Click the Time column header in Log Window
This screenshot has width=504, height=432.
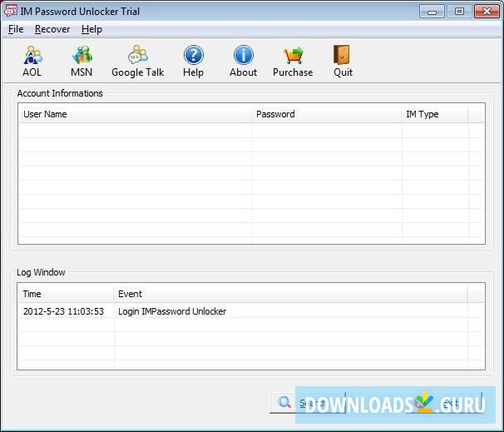66,294
